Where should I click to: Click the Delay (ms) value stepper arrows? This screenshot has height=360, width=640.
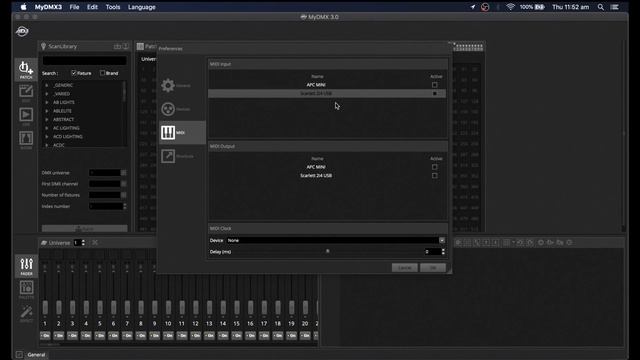click(443, 252)
